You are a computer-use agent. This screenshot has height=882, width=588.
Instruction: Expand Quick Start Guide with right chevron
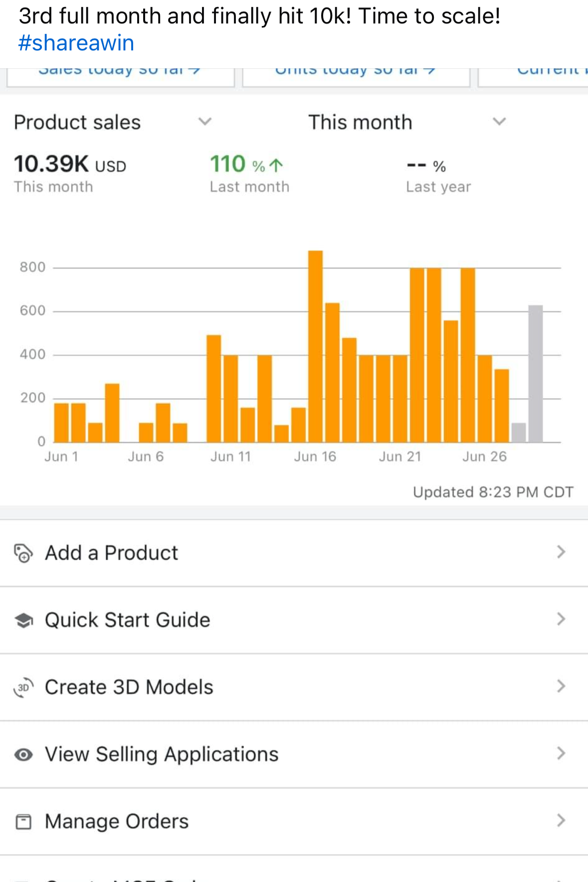coord(561,620)
